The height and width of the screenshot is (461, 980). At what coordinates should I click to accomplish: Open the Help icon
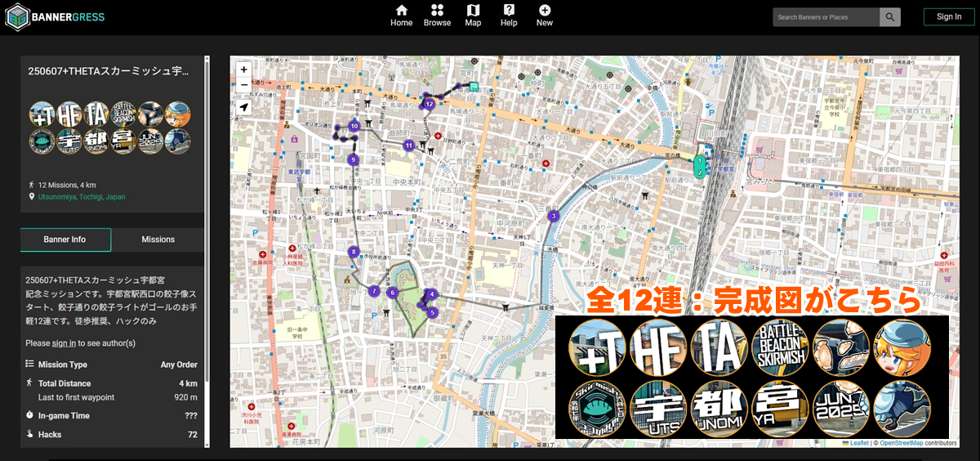[509, 11]
